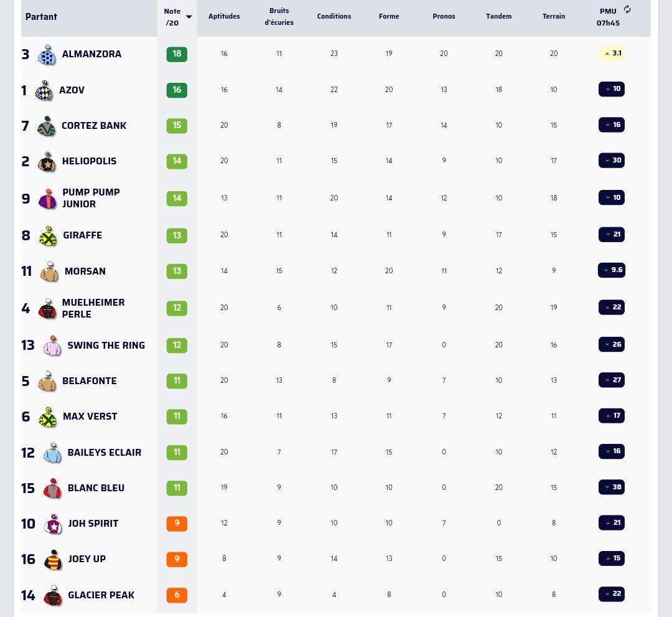Image resolution: width=672 pixels, height=617 pixels.
Task: Expand the Note /20 sort arrow
Action: [189, 17]
